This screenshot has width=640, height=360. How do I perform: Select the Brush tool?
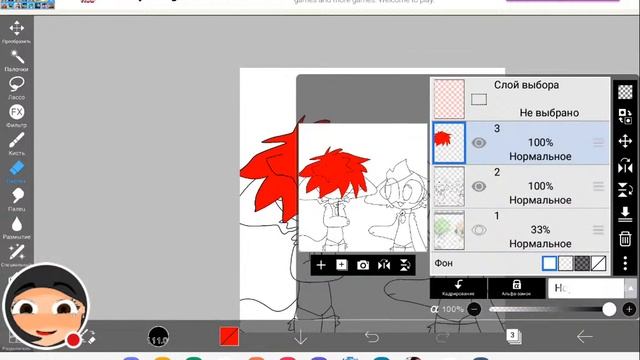click(17, 144)
